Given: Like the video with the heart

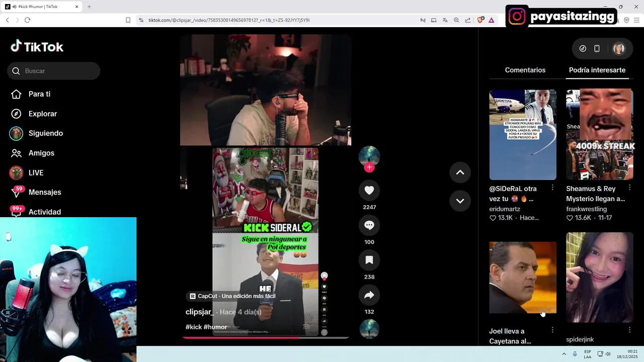Looking at the screenshot, I should point(369,190).
